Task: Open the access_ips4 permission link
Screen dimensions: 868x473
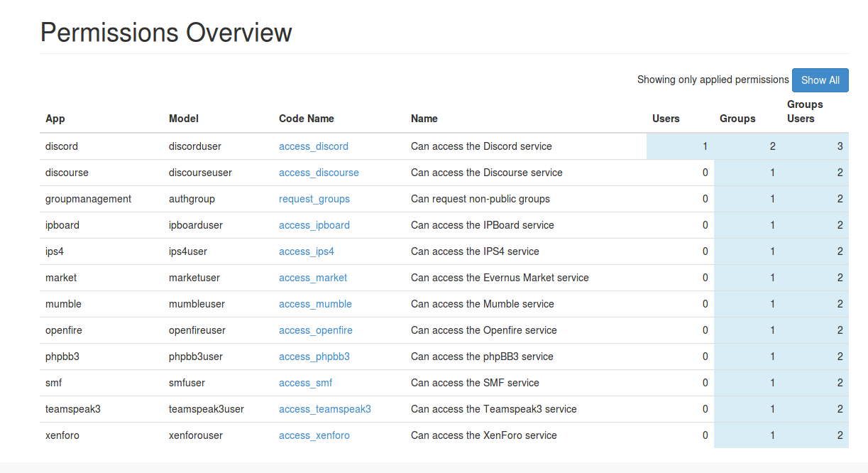Action: [307, 251]
